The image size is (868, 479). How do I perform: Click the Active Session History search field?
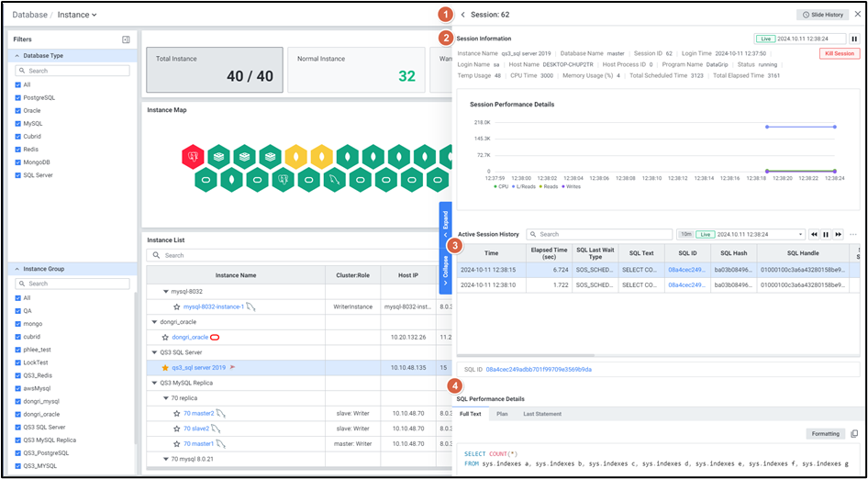pos(605,235)
